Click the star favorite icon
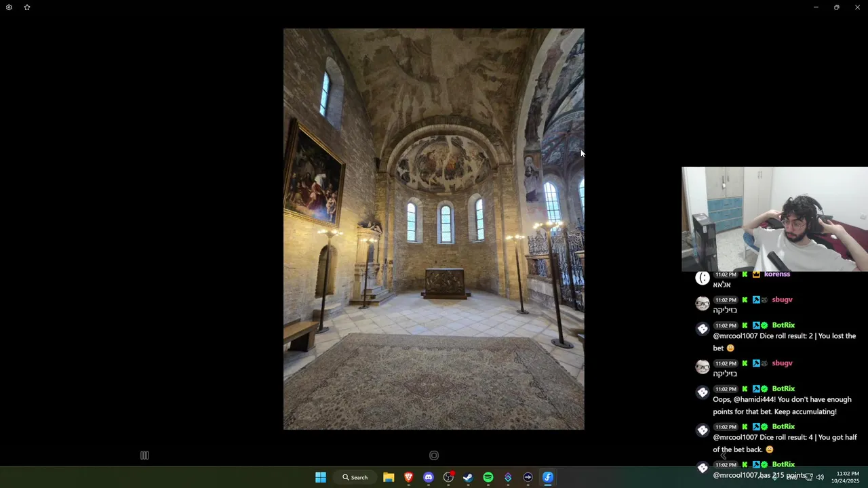 coord(27,7)
